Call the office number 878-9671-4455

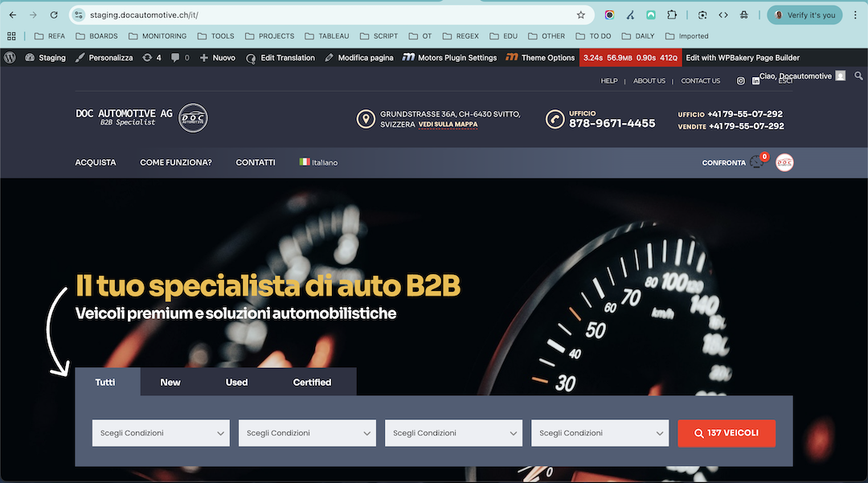(x=612, y=124)
